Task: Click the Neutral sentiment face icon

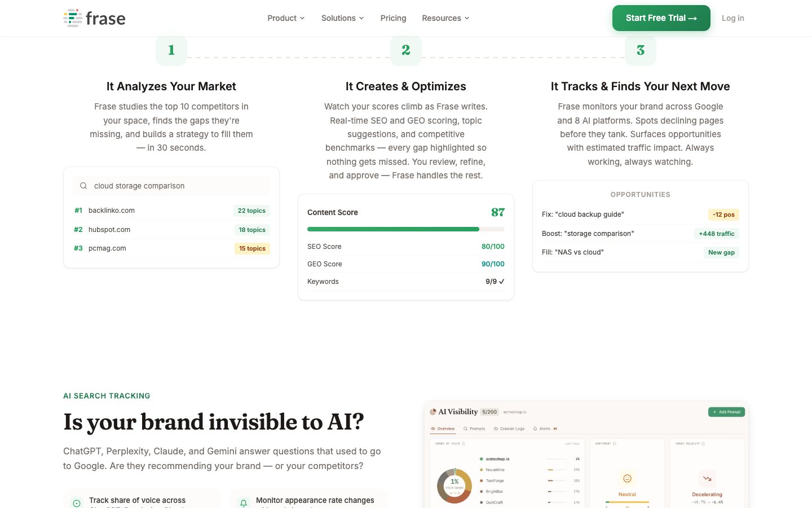Action: click(627, 479)
